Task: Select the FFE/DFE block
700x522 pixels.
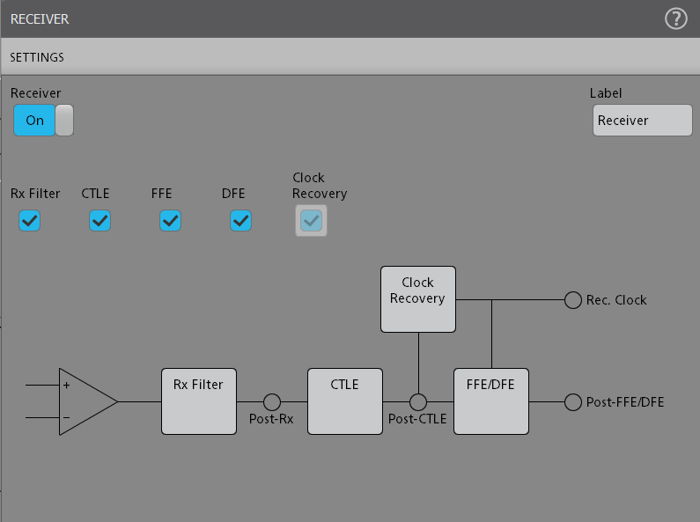Action: pos(491,401)
